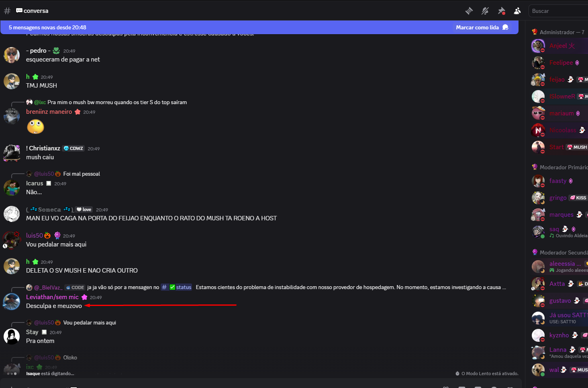Click the KISS tag next to gringo
The image size is (588, 388).
[x=578, y=198]
